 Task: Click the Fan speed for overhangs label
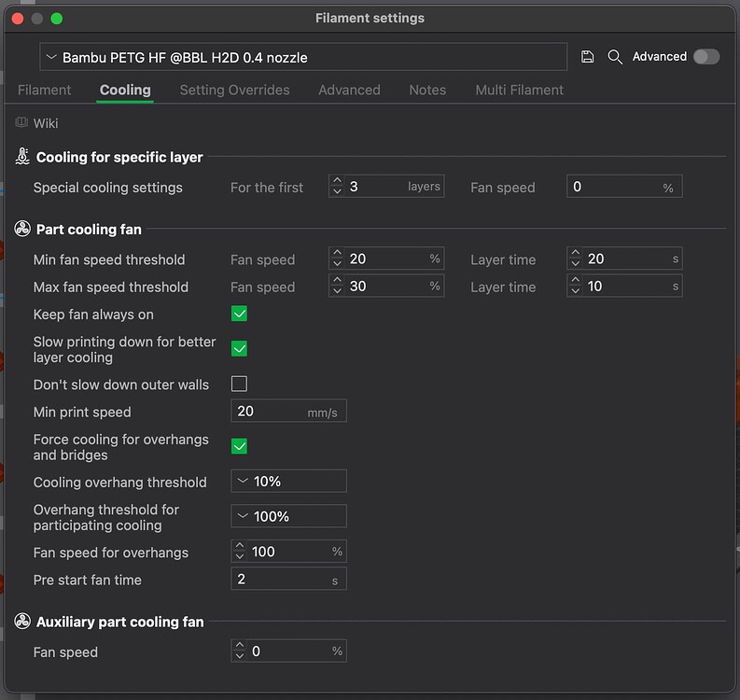(x=110, y=553)
